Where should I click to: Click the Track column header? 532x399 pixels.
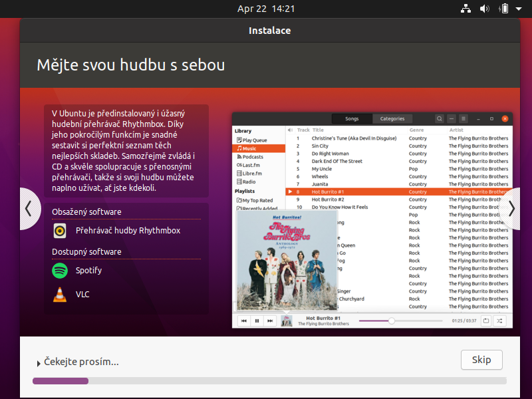(x=303, y=130)
